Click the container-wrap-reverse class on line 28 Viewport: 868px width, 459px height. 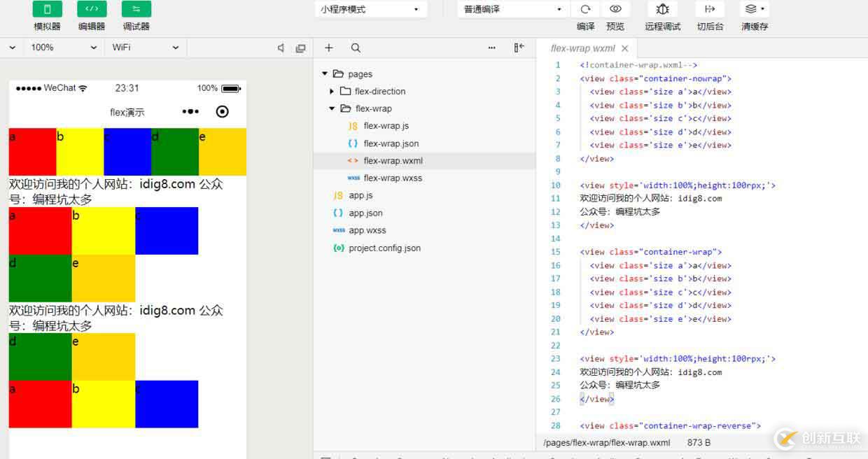click(699, 425)
